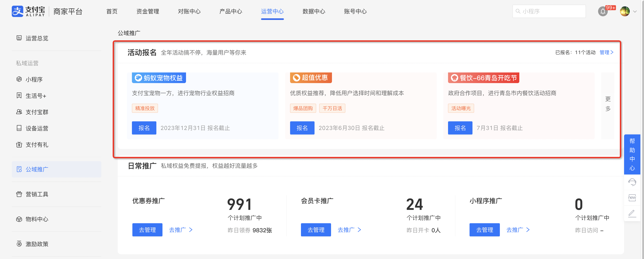644x259 pixels.
Task: Click the 超值优惠 title badge
Action: click(x=311, y=78)
